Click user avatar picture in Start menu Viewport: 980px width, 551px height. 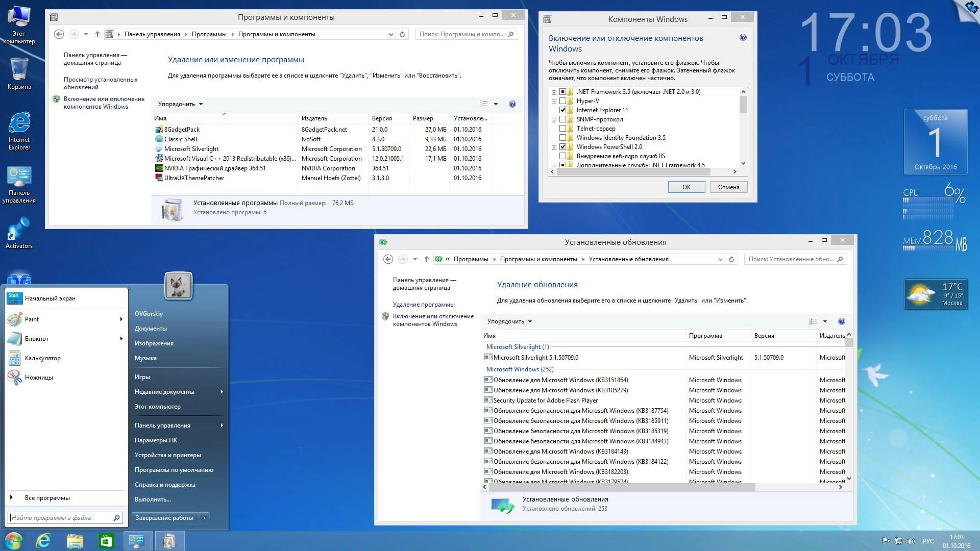(x=178, y=286)
